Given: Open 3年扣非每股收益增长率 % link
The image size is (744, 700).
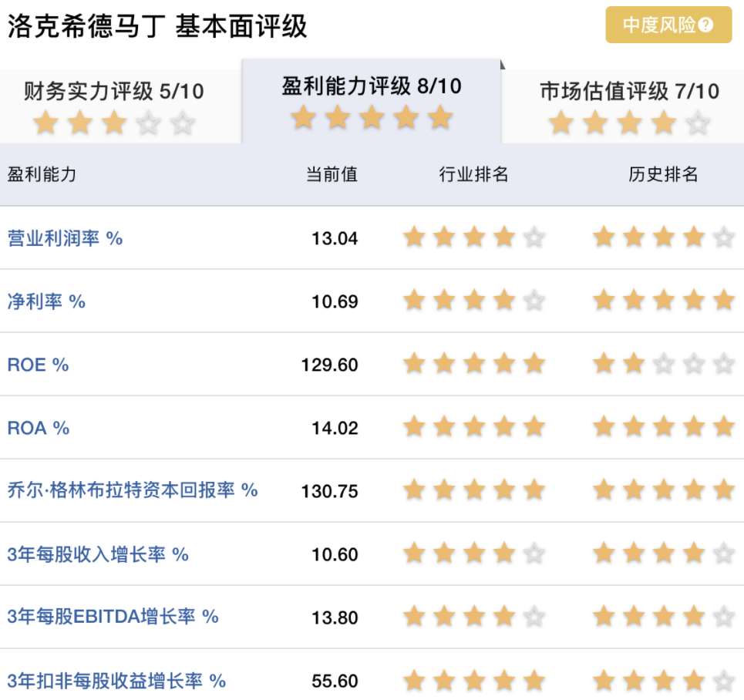Looking at the screenshot, I should point(116,681).
